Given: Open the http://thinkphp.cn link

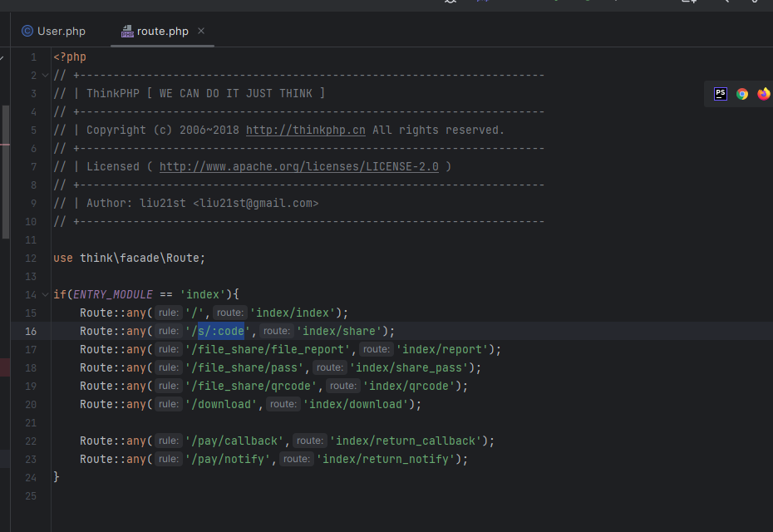Looking at the screenshot, I should tap(306, 131).
